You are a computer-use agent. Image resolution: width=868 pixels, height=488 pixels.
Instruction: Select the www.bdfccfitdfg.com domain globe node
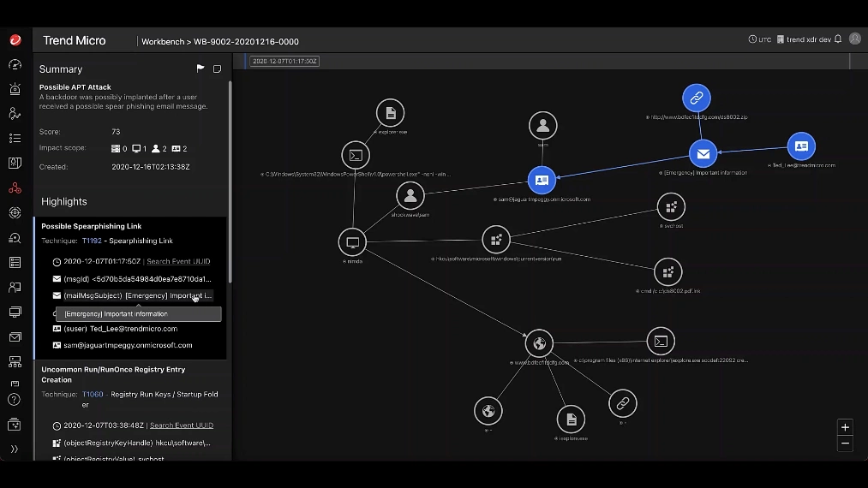pos(539,343)
